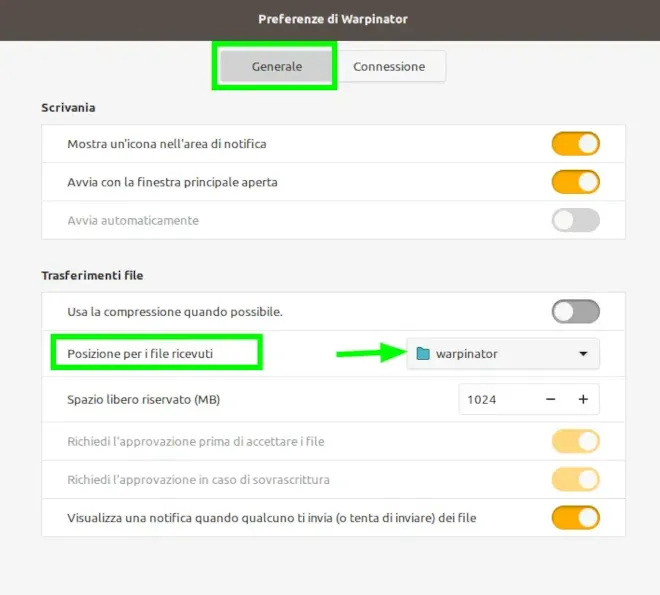The width and height of the screenshot is (660, 595).
Task: Decrease reserved free space with minus button
Action: click(x=550, y=400)
